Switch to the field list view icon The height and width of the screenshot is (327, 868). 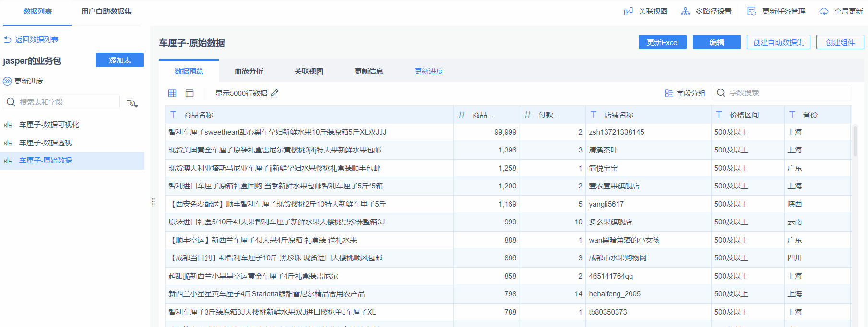coord(190,93)
